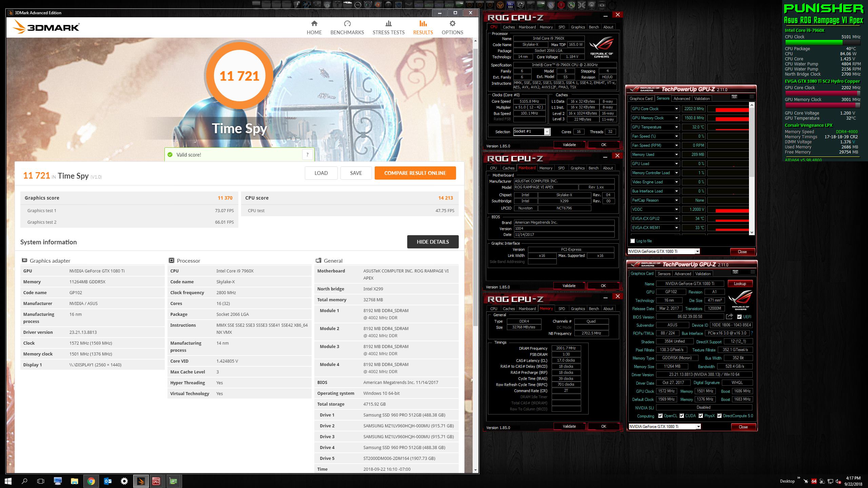Open Settings gear from the taskbar

[124, 481]
